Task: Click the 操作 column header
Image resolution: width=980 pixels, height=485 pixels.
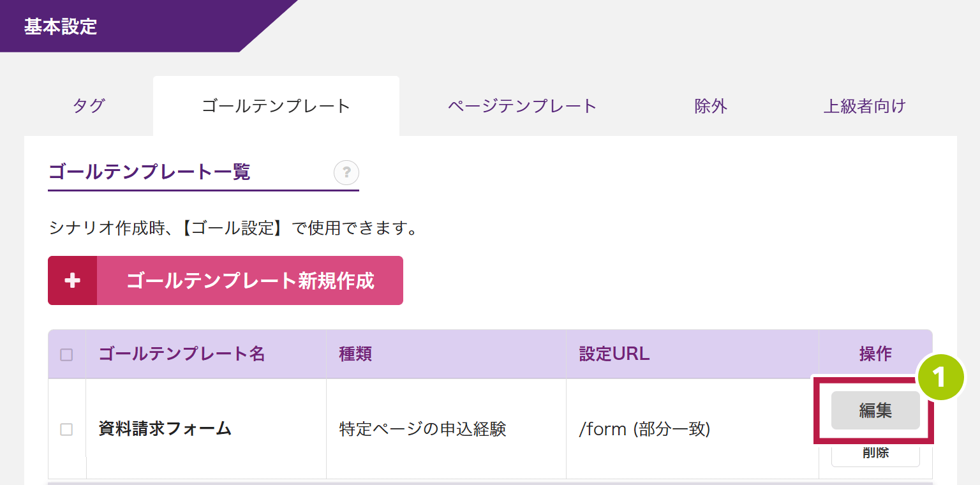Action: tap(875, 354)
